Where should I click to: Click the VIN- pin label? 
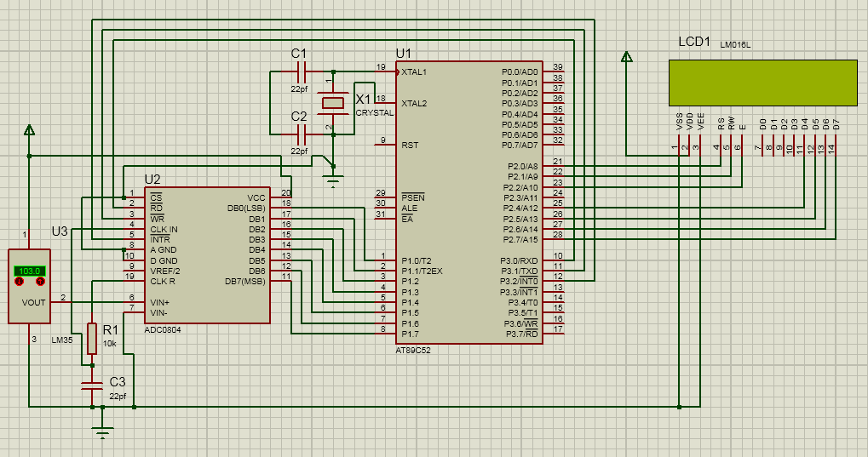tap(159, 312)
